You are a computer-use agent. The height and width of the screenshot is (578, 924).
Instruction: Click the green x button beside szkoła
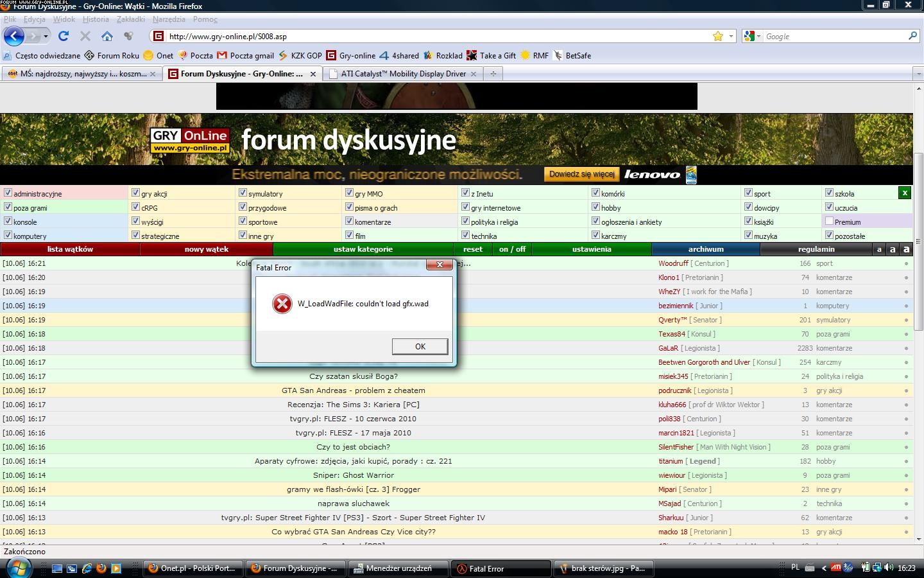pyautogui.click(x=904, y=193)
